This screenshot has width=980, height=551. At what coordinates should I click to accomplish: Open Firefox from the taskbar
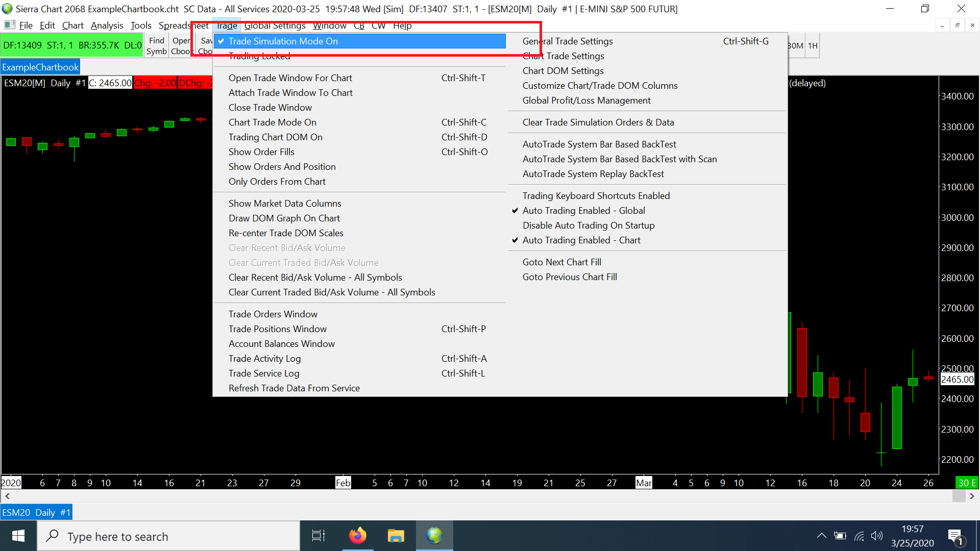coord(357,536)
